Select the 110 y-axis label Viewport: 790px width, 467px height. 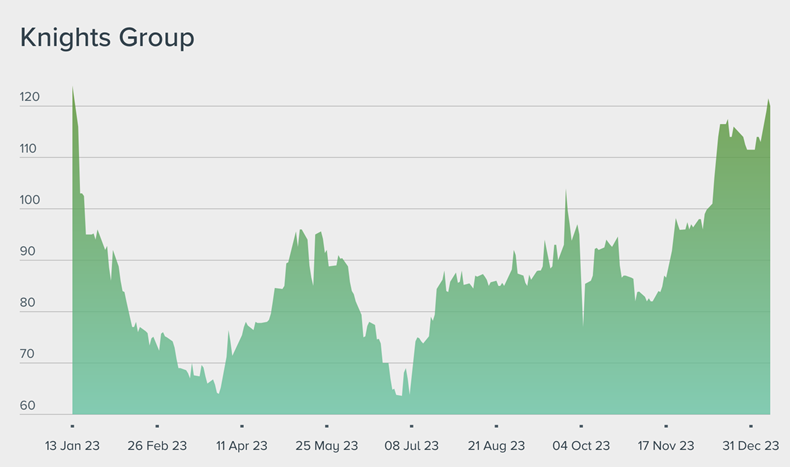click(28, 149)
